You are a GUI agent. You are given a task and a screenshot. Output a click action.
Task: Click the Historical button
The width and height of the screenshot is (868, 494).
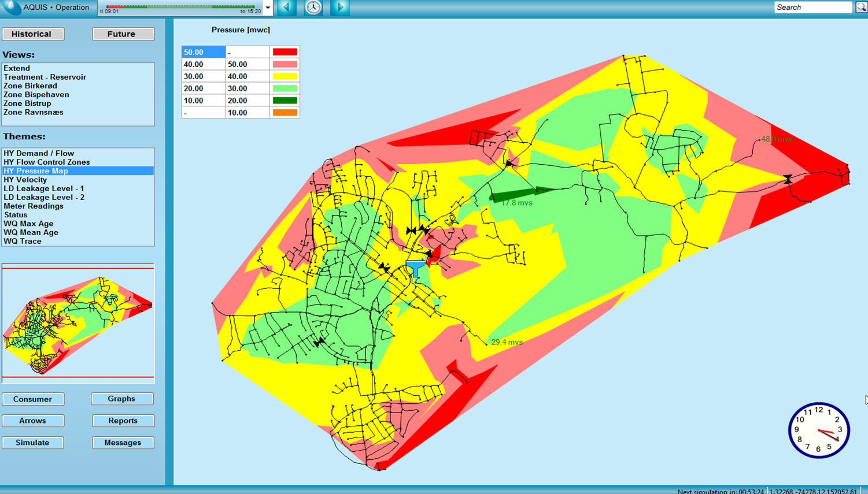[x=33, y=34]
